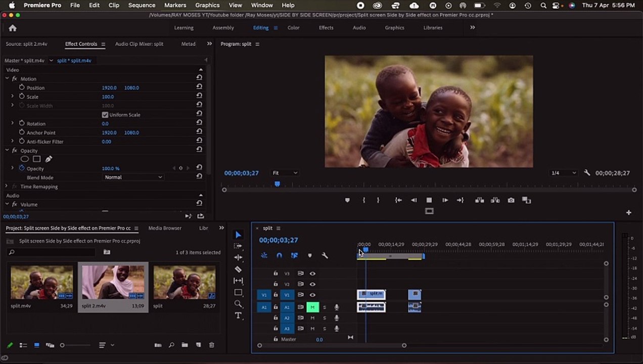Viewport: 643px width, 364px height.
Task: Open Media Browser tab
Action: [x=165, y=229]
